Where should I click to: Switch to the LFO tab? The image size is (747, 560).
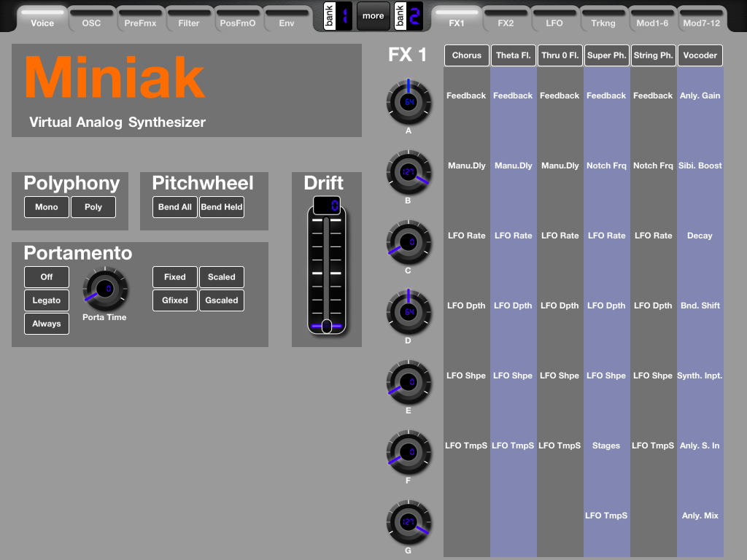pyautogui.click(x=554, y=19)
